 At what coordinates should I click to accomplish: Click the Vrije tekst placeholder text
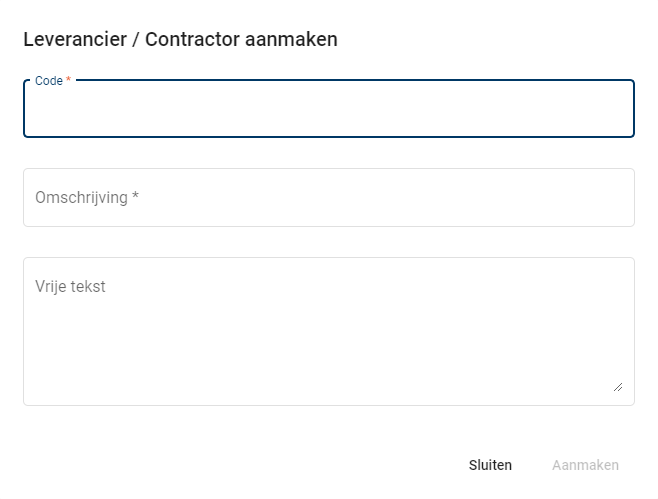[70, 287]
